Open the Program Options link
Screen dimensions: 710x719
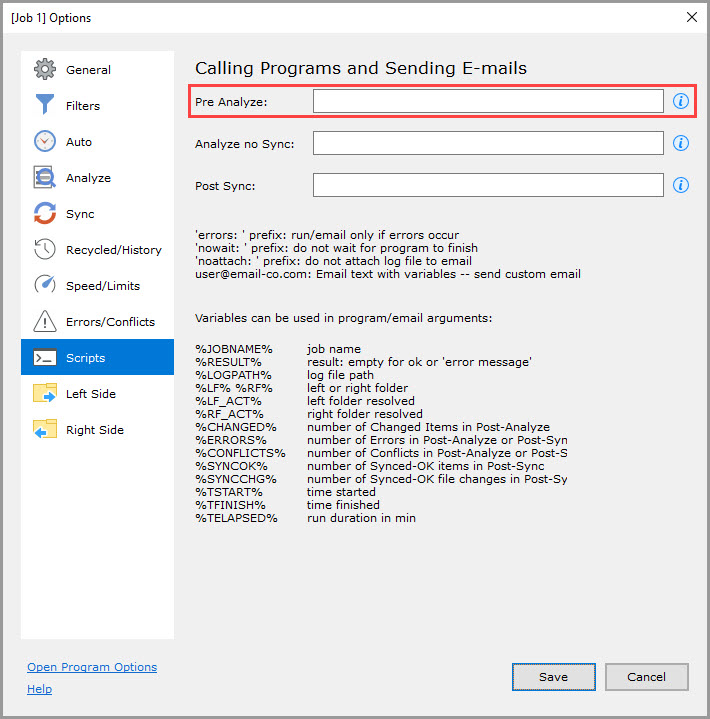tap(92, 667)
